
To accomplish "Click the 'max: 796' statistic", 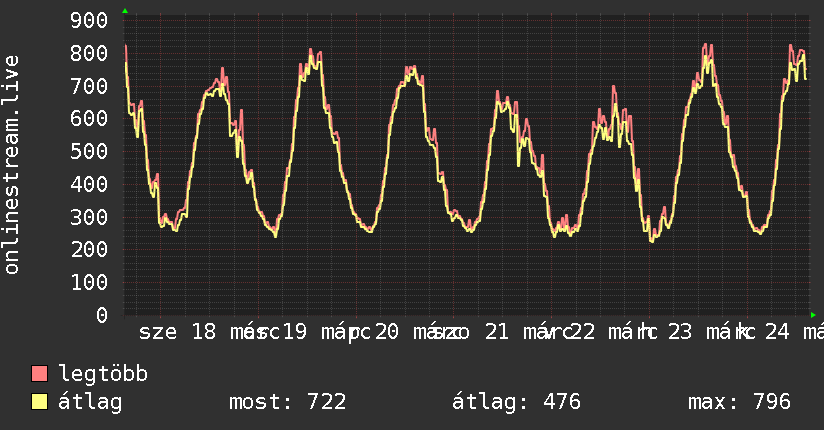I will pos(739,402).
